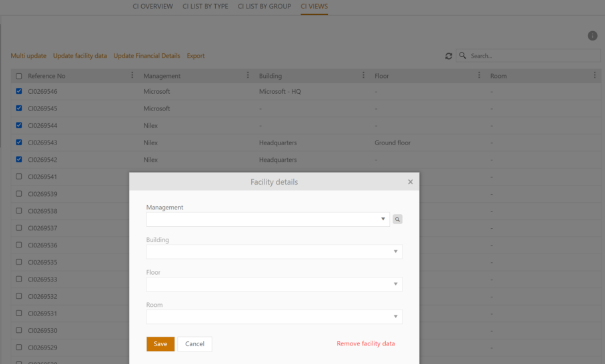The width and height of the screenshot is (605, 364).
Task: Uncheck the row CI0269545 checkbox
Action: [x=19, y=108]
